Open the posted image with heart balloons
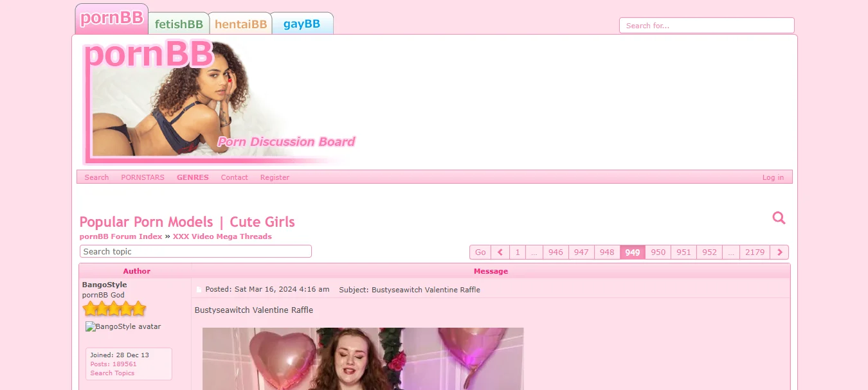This screenshot has width=868, height=390. tap(363, 359)
